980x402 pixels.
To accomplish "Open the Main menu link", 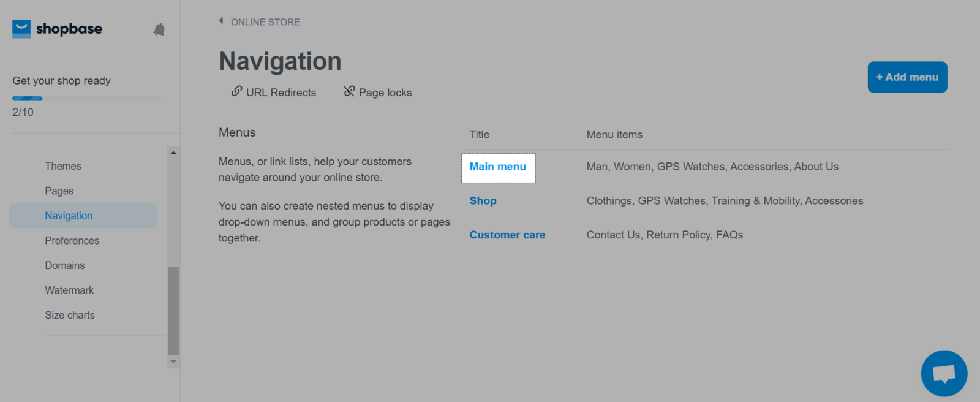I will point(498,167).
